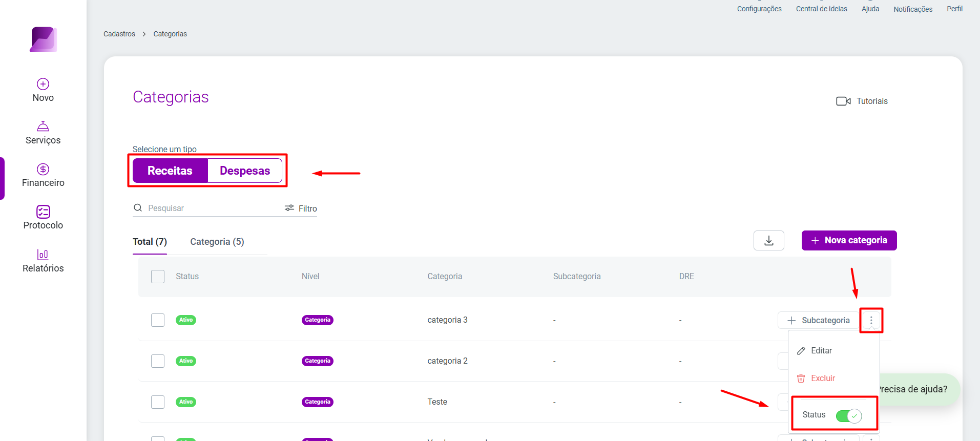The height and width of the screenshot is (441, 980).
Task: Open Configurações in top menu
Action: click(759, 9)
